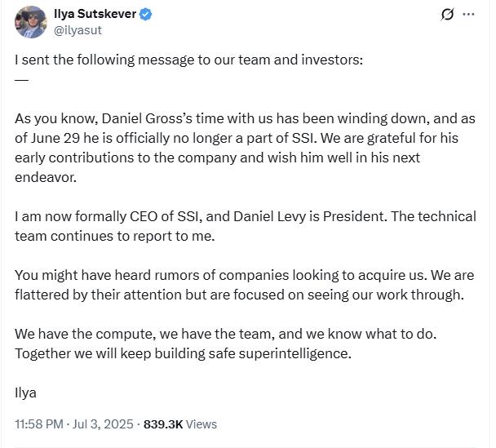Viewport: 496px width, 448px height.
Task: Click the Jul 3, 2025 date
Action: (x=105, y=424)
